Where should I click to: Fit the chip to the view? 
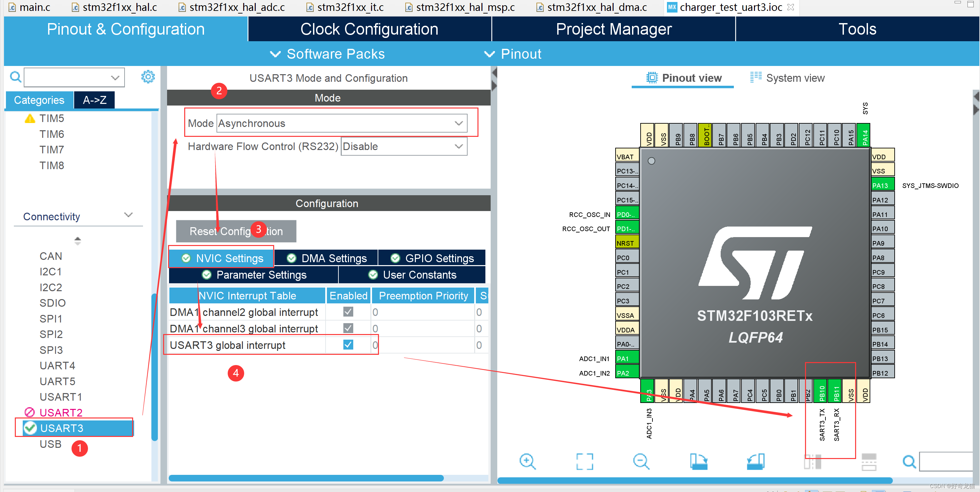585,462
